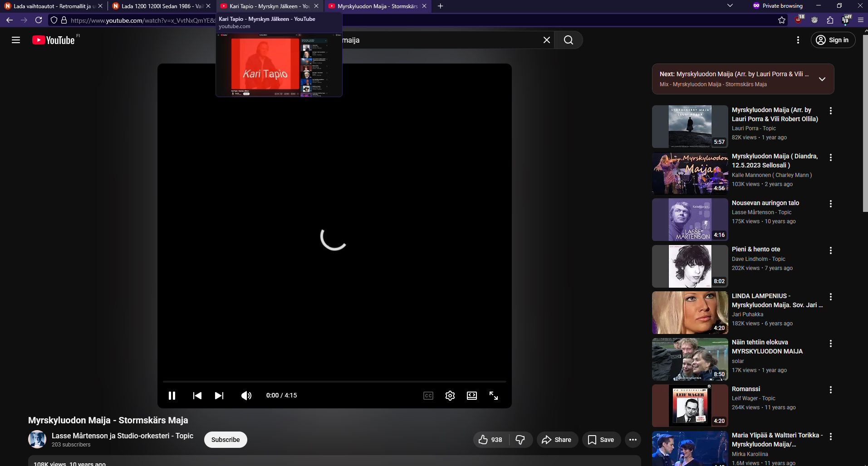Open the Extensions puzzle icon
The height and width of the screenshot is (466, 868).
[x=830, y=20]
